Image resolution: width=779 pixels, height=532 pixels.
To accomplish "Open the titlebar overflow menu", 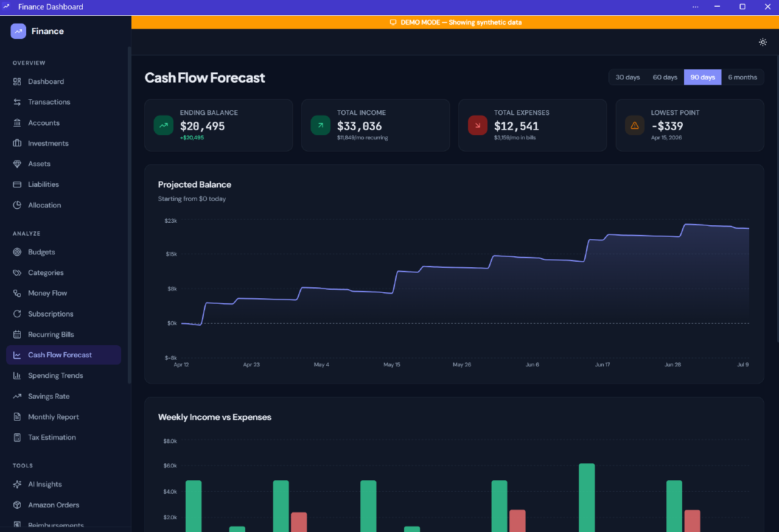I will tap(696, 7).
